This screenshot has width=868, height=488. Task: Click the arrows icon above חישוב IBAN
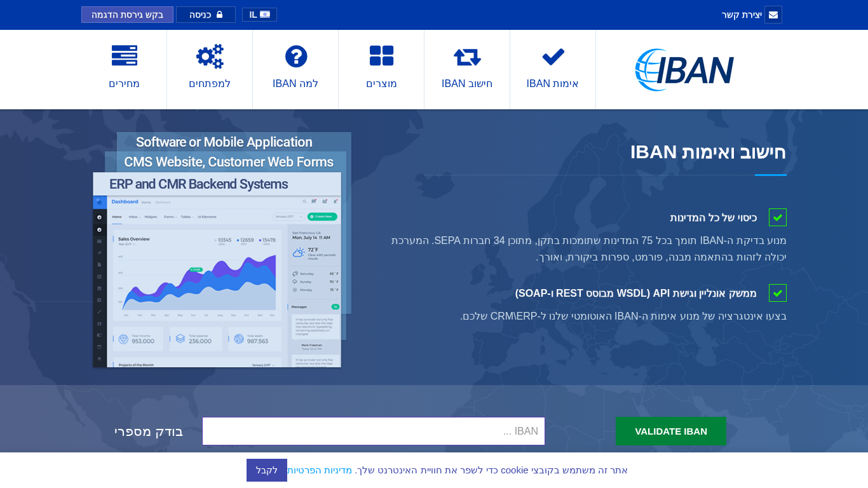pos(467,57)
